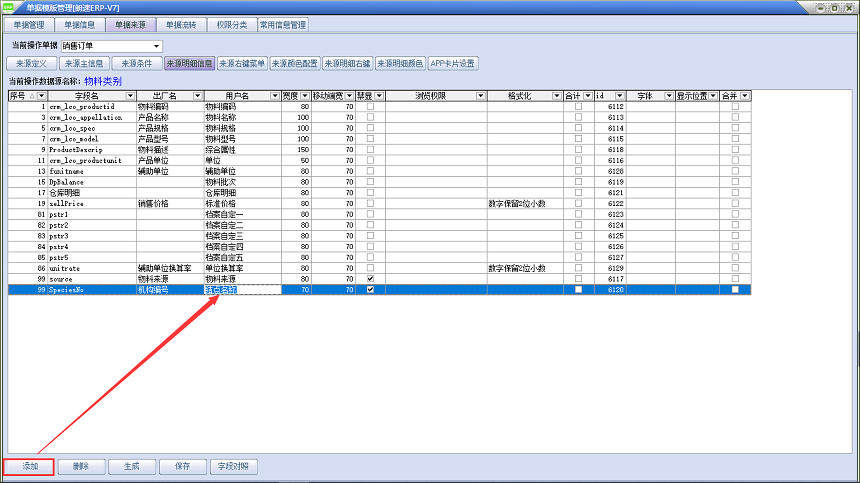860x483 pixels.
Task: Open the 来源颜色配置 section
Action: (295, 63)
